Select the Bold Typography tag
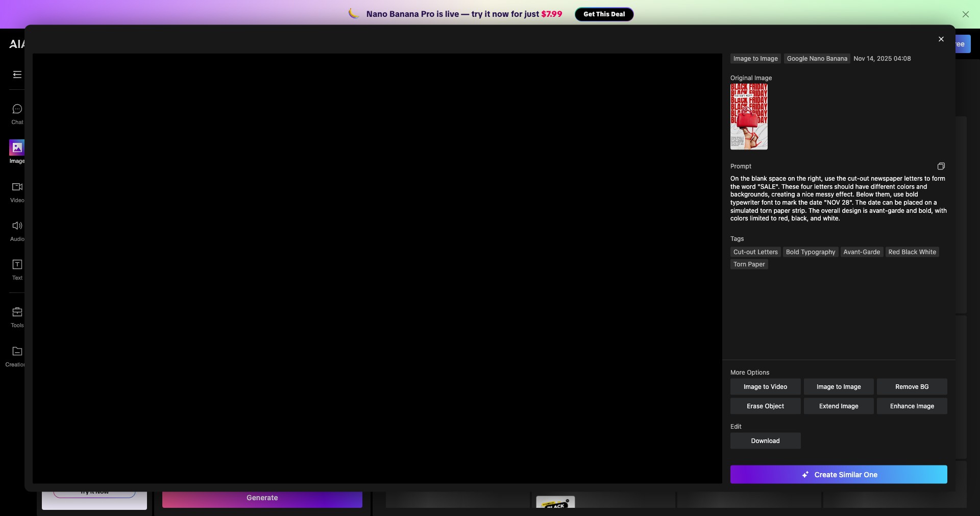The height and width of the screenshot is (516, 980). (x=811, y=252)
